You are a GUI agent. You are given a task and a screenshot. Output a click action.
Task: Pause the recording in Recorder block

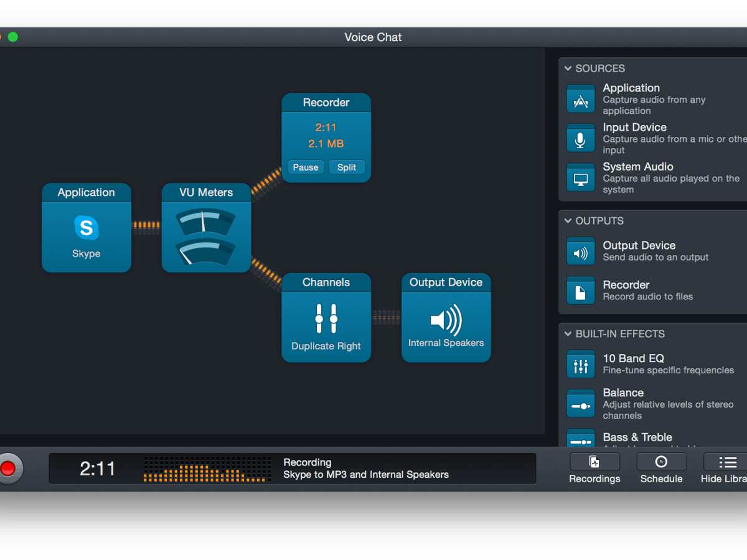[306, 167]
